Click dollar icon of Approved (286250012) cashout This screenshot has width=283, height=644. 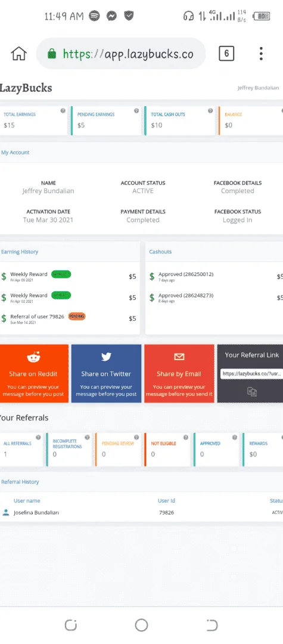[152, 277]
